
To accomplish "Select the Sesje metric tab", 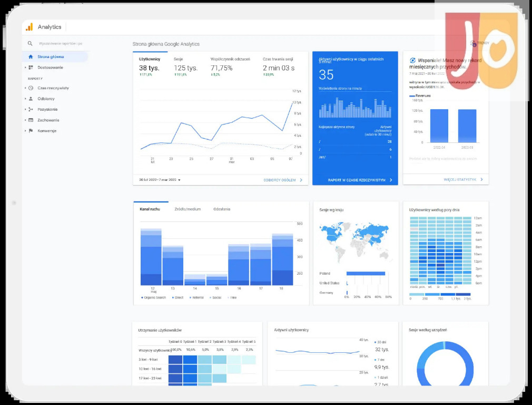I will point(185,67).
